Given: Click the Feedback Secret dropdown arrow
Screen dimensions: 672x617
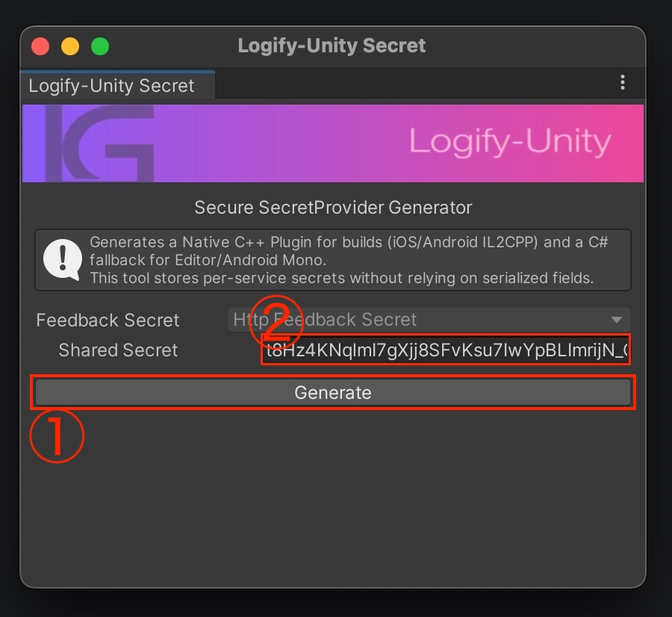Looking at the screenshot, I should [x=617, y=320].
